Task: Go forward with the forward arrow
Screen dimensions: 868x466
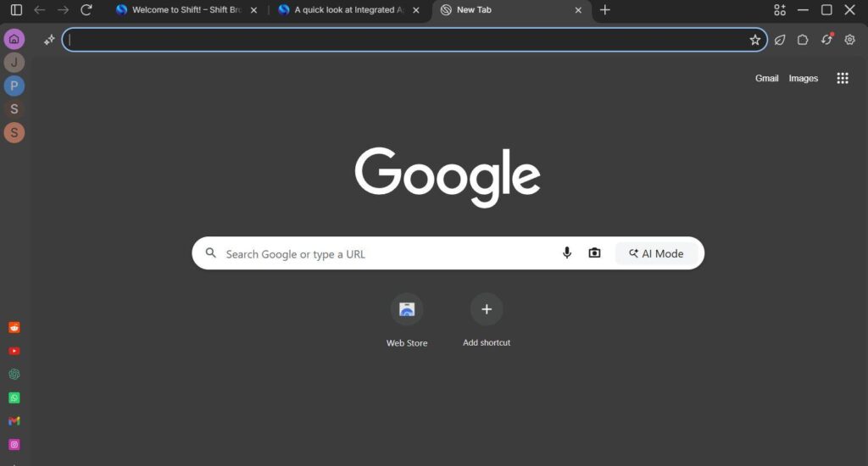Action: [x=63, y=10]
